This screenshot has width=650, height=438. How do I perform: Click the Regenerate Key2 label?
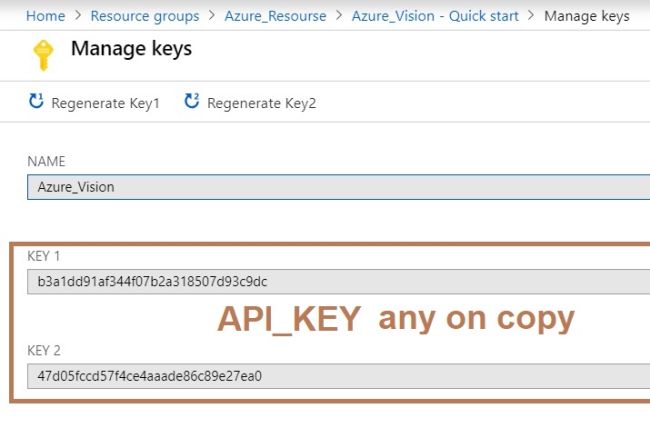[262, 103]
